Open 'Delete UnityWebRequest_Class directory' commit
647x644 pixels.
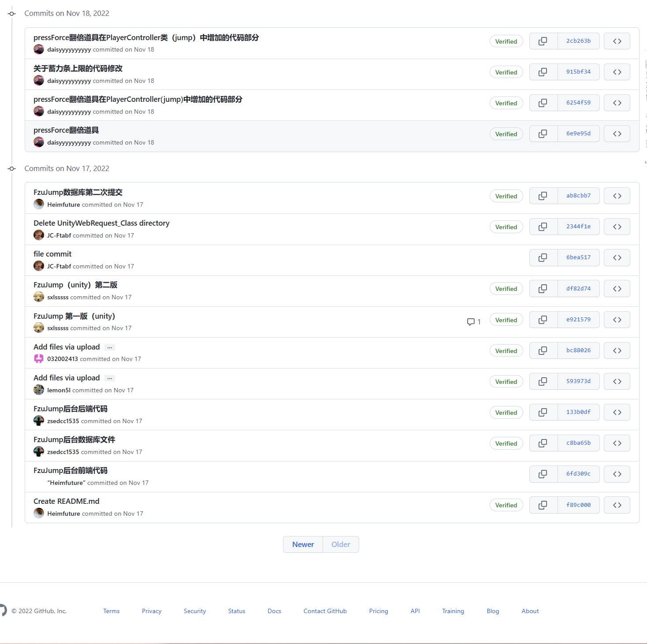[x=101, y=223]
